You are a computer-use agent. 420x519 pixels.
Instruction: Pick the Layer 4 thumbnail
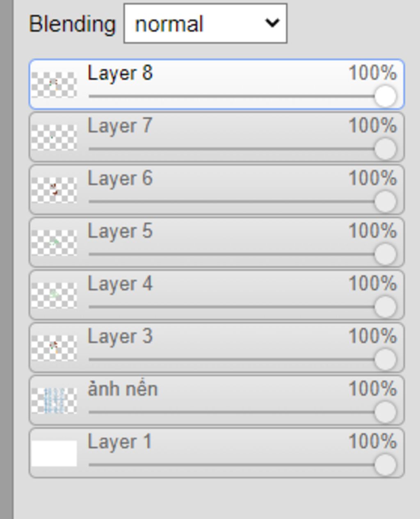[x=54, y=295]
